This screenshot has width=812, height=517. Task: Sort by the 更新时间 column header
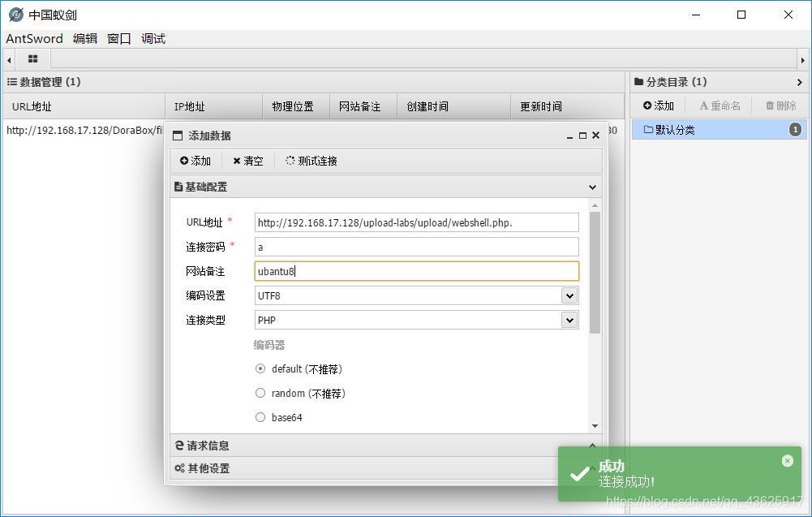coord(567,106)
